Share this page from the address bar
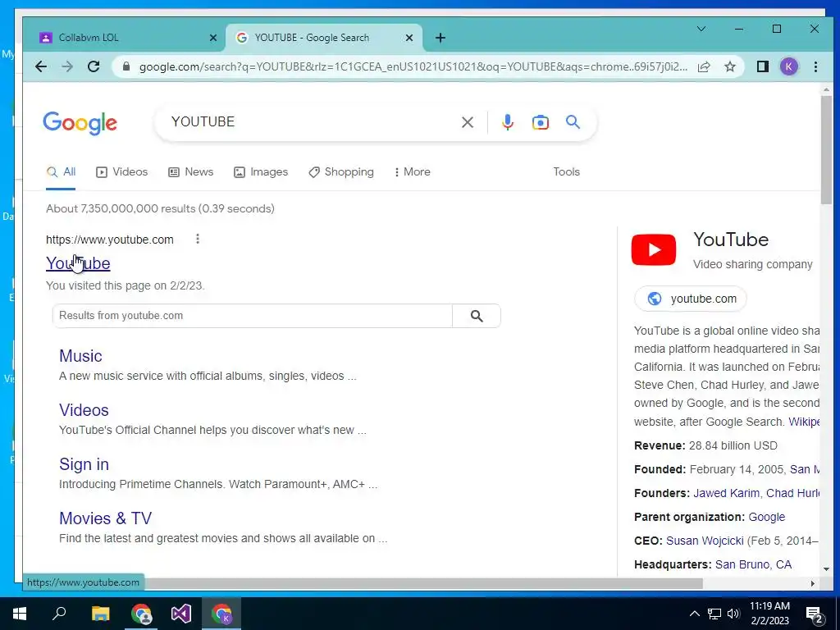 pyautogui.click(x=704, y=66)
